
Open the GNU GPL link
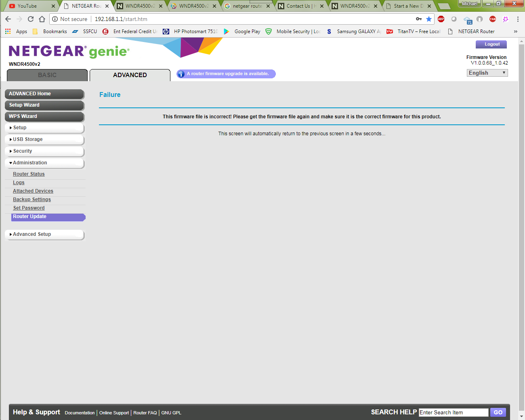(x=171, y=413)
